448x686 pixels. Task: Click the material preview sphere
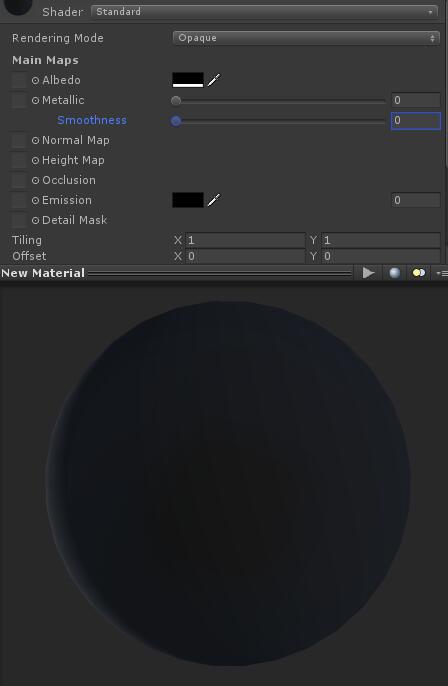(x=228, y=483)
